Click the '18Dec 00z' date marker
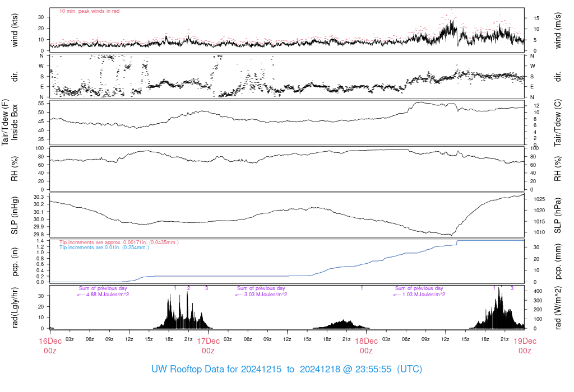The image size is (574, 392). [367, 346]
